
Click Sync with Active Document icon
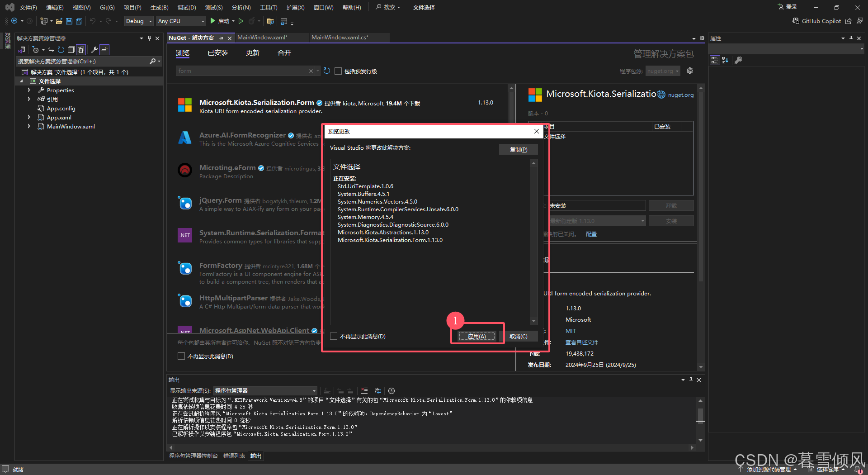pos(51,50)
